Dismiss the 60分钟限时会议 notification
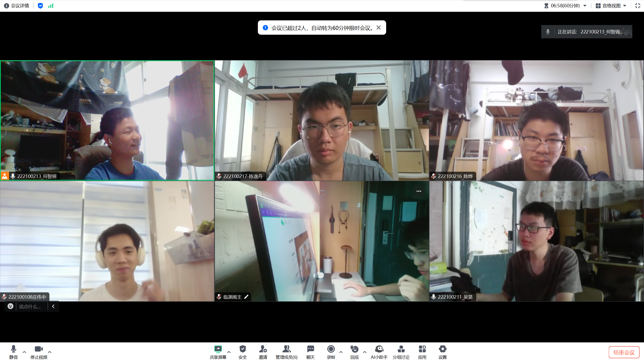Viewport: 644px width, 362px height. pyautogui.click(x=379, y=28)
